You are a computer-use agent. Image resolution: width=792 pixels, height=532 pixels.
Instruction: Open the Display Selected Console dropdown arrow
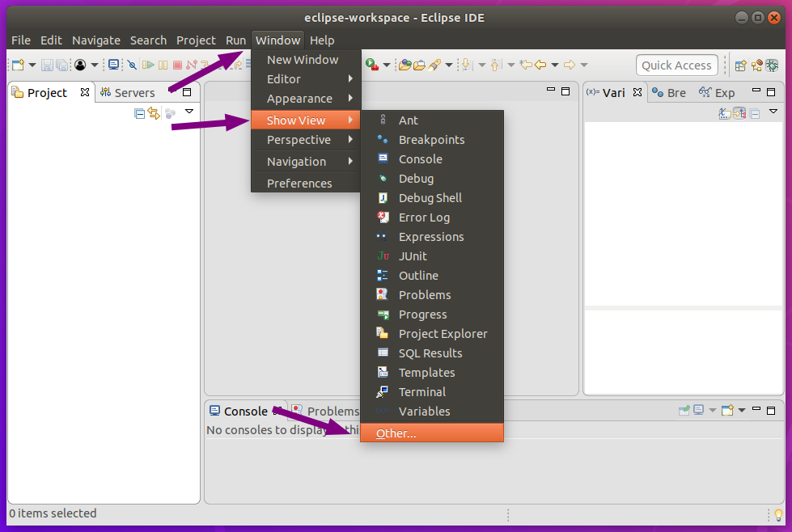pos(713,411)
